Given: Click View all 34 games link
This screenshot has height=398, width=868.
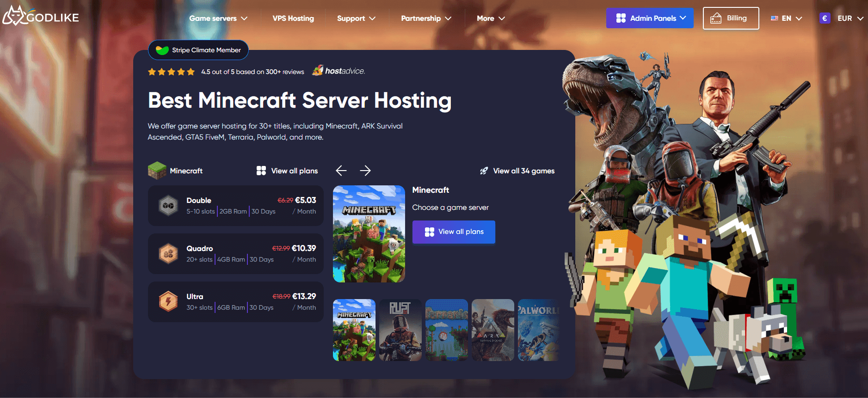Looking at the screenshot, I should pyautogui.click(x=517, y=171).
